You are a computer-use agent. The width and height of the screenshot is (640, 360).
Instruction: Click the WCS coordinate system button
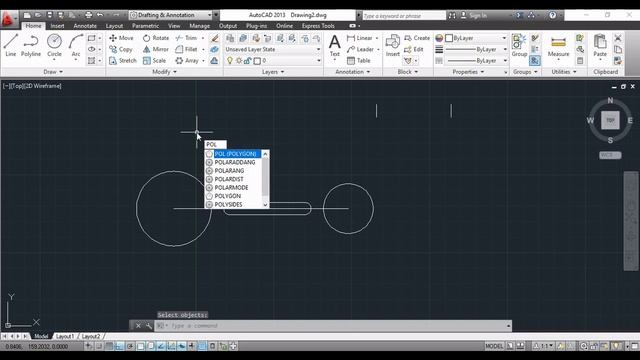coord(610,155)
